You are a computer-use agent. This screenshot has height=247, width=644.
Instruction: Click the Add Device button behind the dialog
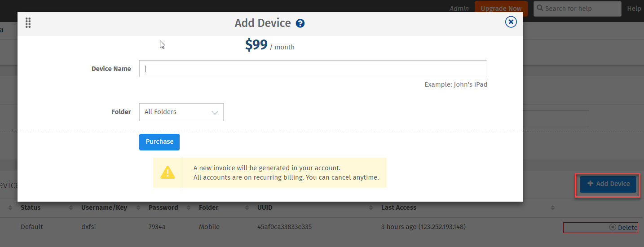(x=608, y=184)
